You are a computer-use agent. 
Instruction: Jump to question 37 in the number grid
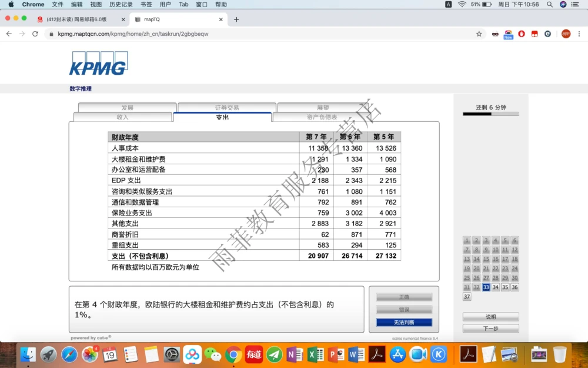(466, 297)
